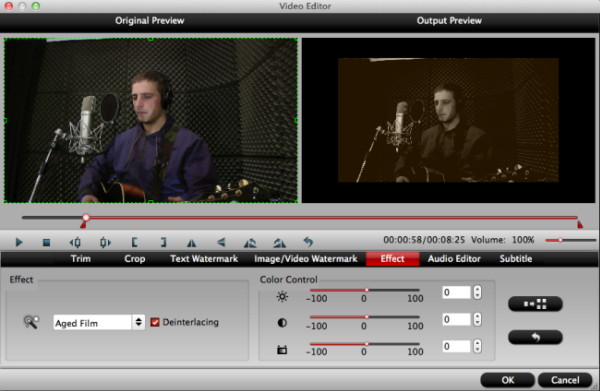Screen dimensions: 600x391
Task: Open the Audio Editor tab
Action: click(x=454, y=259)
